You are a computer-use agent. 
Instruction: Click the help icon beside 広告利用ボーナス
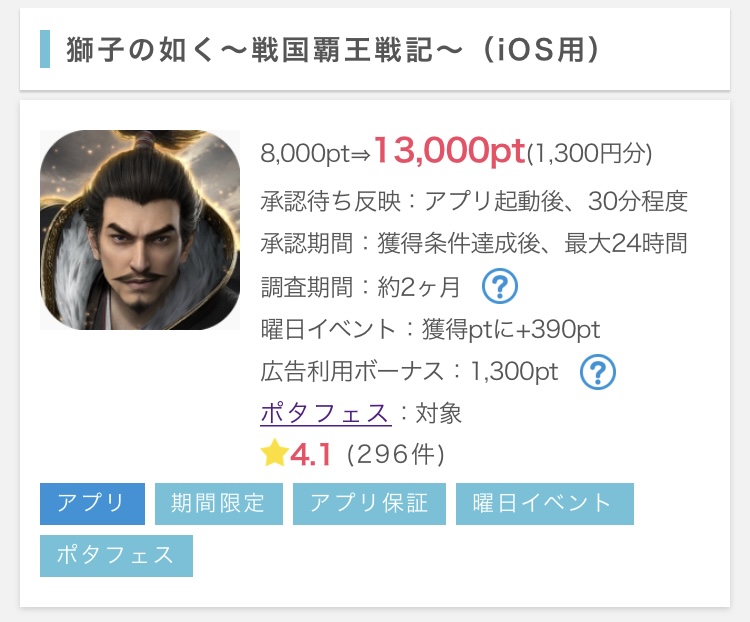(597, 372)
